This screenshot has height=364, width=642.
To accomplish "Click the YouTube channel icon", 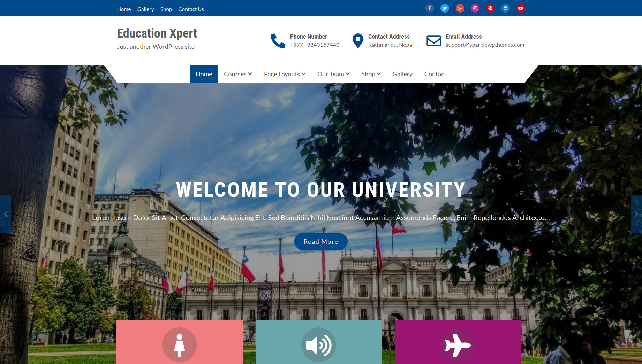I will coord(521,8).
